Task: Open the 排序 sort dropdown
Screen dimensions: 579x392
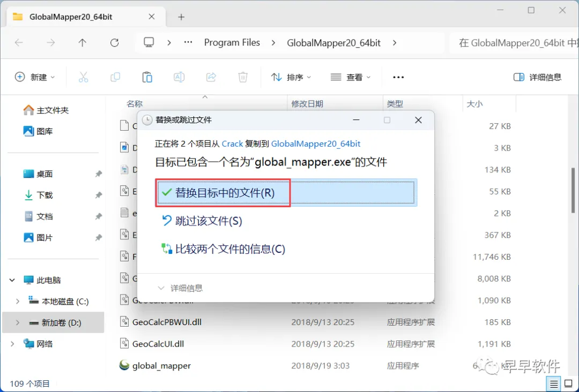Action: point(291,77)
